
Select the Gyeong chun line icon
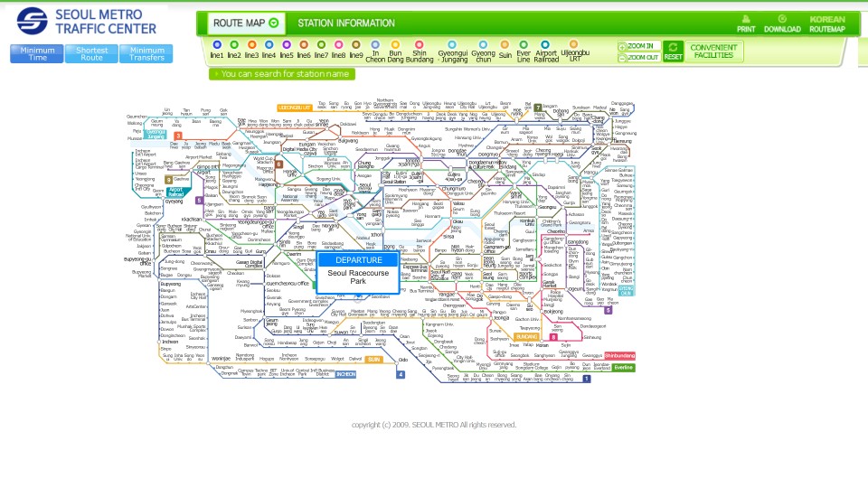pyautogui.click(x=483, y=45)
